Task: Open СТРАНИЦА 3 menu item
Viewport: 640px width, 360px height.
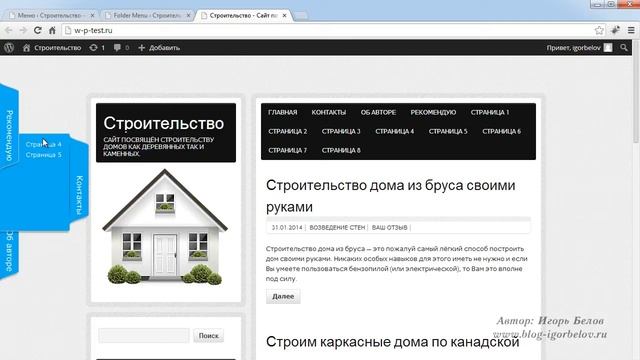Action: point(341,131)
